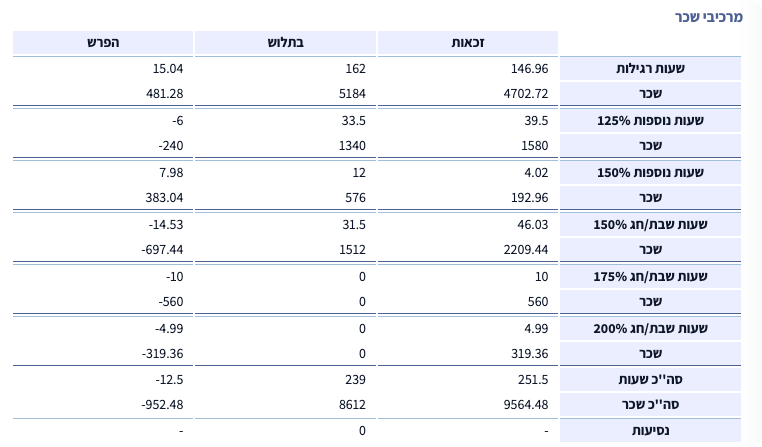Click the זכאות column header
The image size is (762, 447).
[x=467, y=43]
